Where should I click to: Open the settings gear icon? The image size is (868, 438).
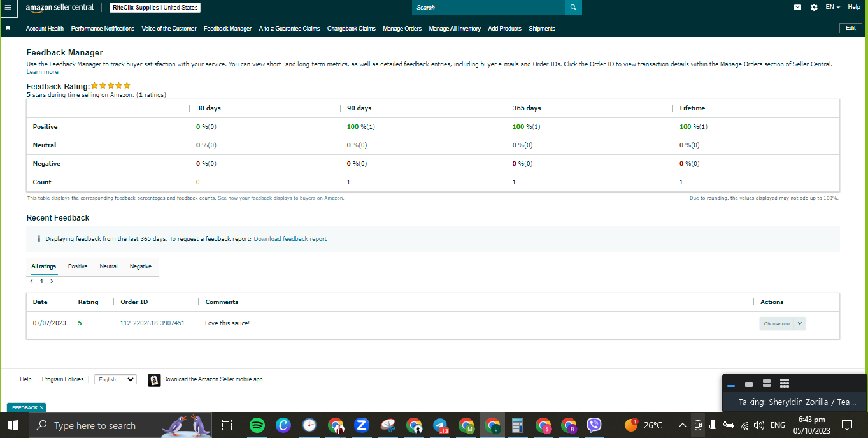point(814,8)
